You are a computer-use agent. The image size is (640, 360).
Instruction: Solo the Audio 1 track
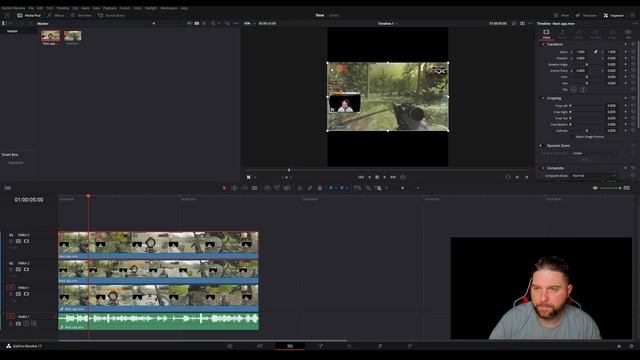tap(26, 324)
